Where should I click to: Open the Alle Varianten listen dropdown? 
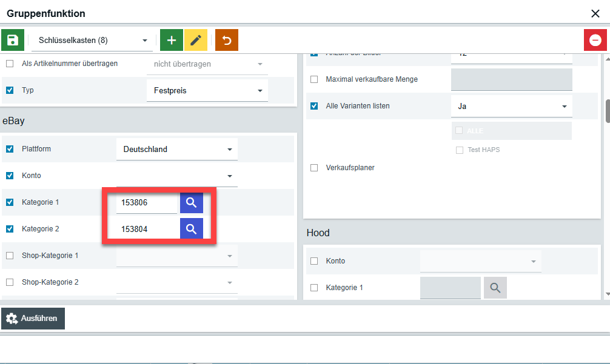click(511, 106)
